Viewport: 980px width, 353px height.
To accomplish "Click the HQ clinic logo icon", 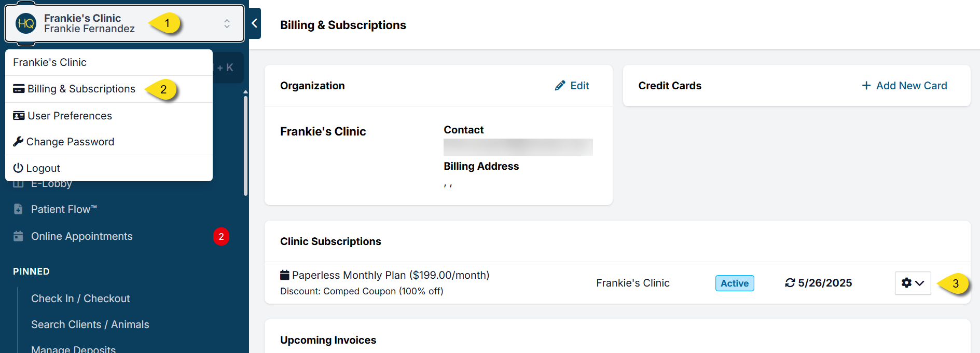I will (26, 23).
